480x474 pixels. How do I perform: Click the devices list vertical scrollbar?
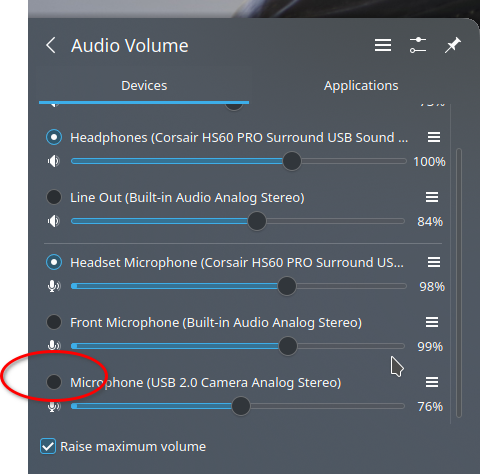(459, 283)
